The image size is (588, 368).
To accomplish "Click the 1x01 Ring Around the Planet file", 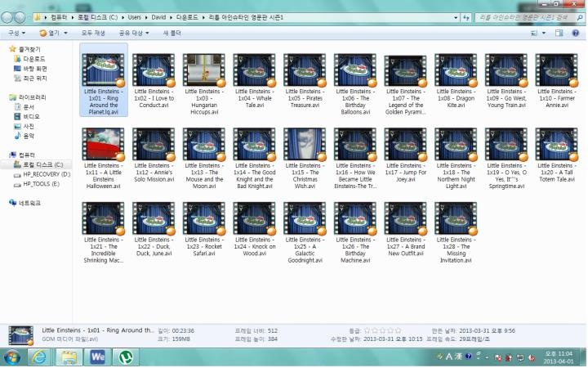I will 103,79.
